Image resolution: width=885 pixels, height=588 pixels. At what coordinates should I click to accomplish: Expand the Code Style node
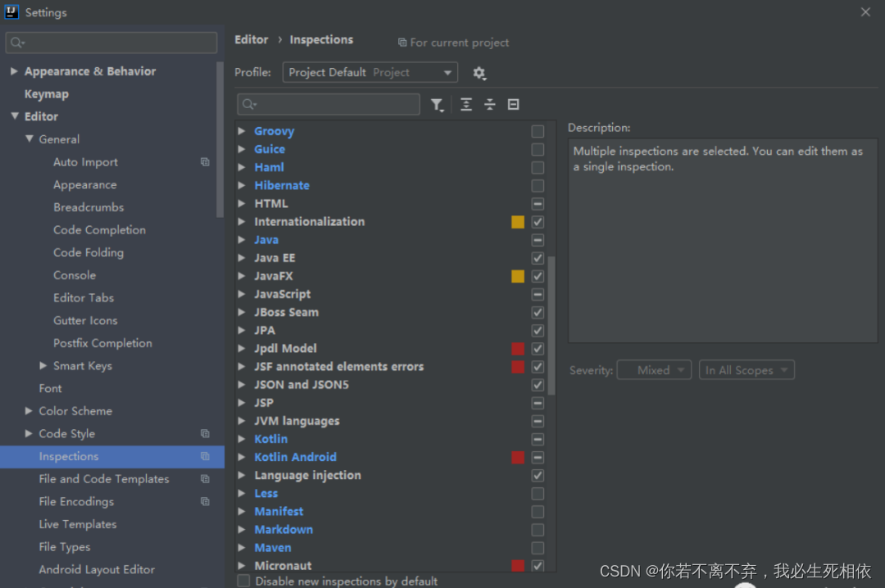29,433
